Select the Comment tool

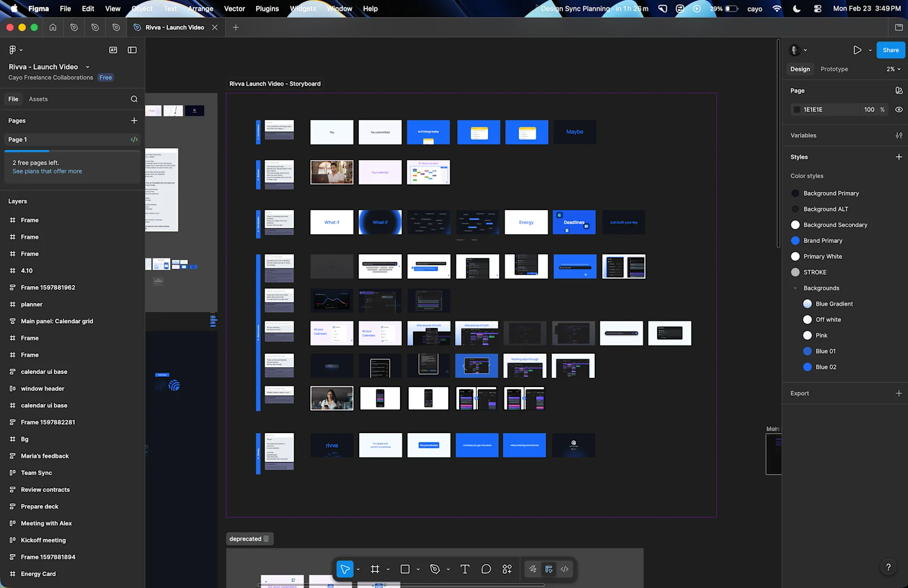point(486,569)
